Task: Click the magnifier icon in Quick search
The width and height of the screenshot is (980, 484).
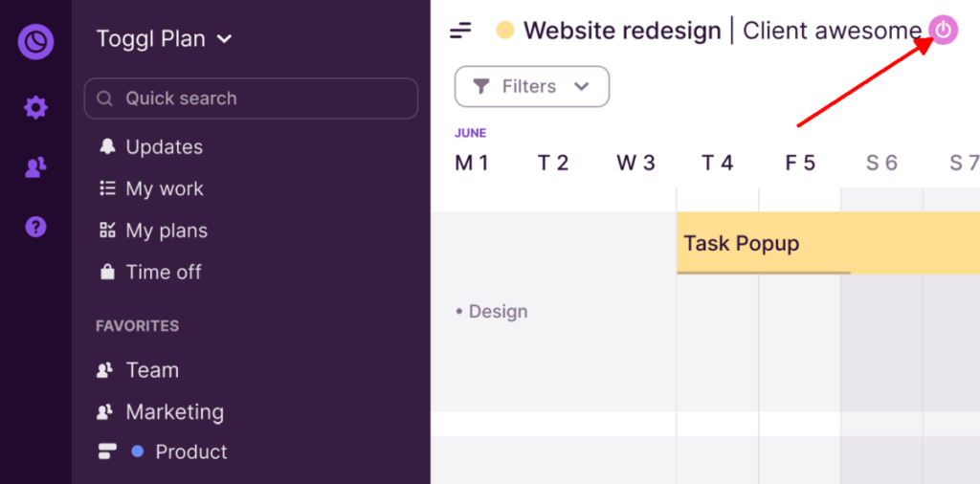Action: (105, 99)
